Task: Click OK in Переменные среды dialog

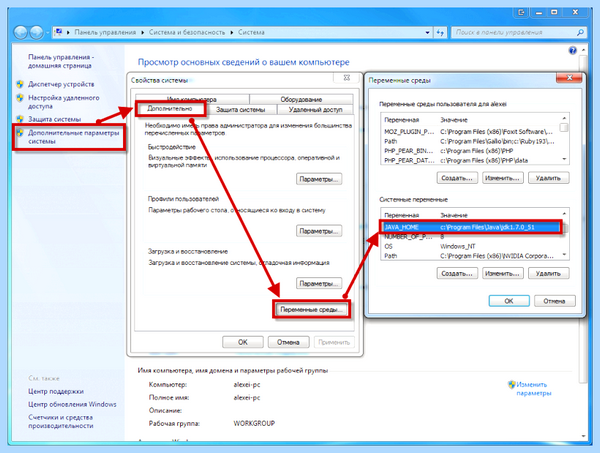Action: tap(509, 301)
